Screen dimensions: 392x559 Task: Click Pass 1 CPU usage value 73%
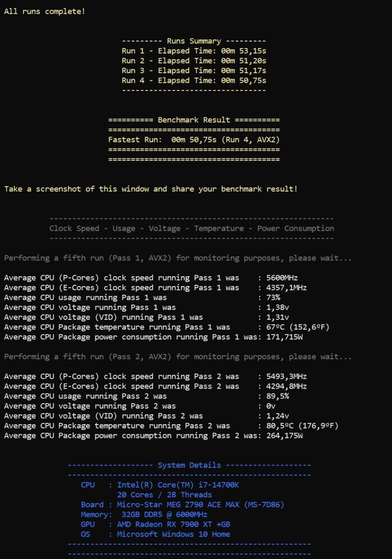click(x=273, y=298)
